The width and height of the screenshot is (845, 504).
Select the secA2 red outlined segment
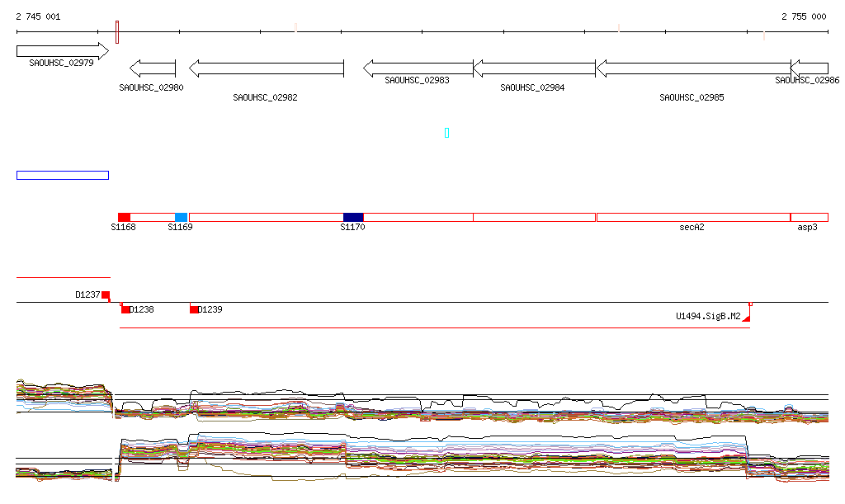[x=693, y=218]
